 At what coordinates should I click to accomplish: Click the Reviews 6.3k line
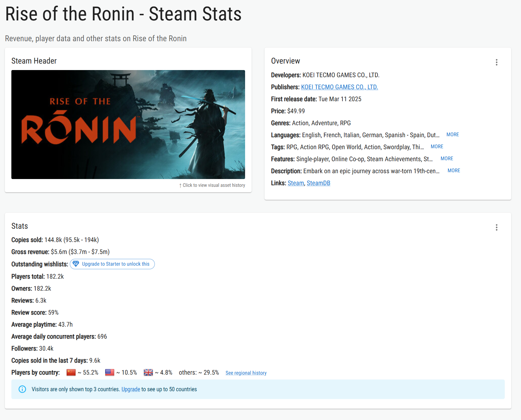point(29,300)
